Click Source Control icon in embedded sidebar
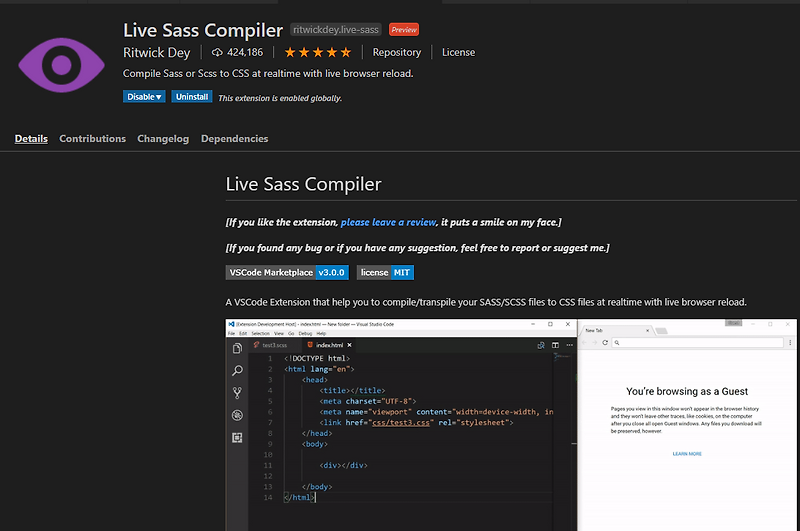800x531 pixels. [x=237, y=393]
